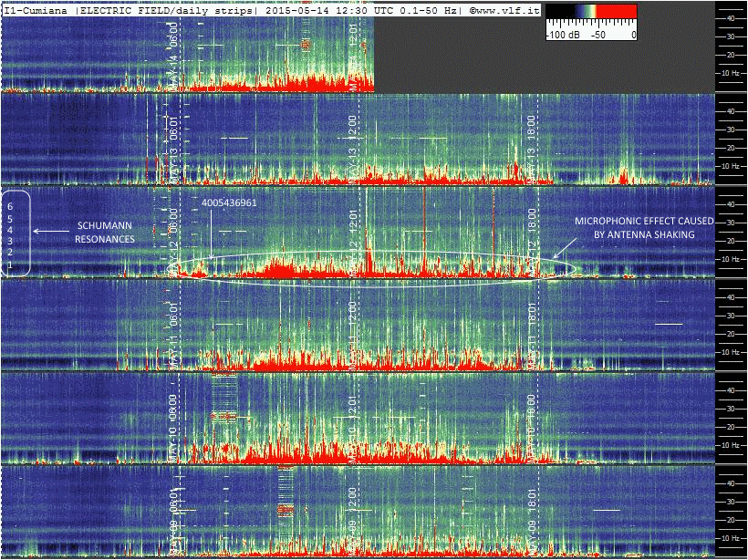Click the I1-Cumiana station title text
Screen dimensions: 748x560
click(38, 9)
